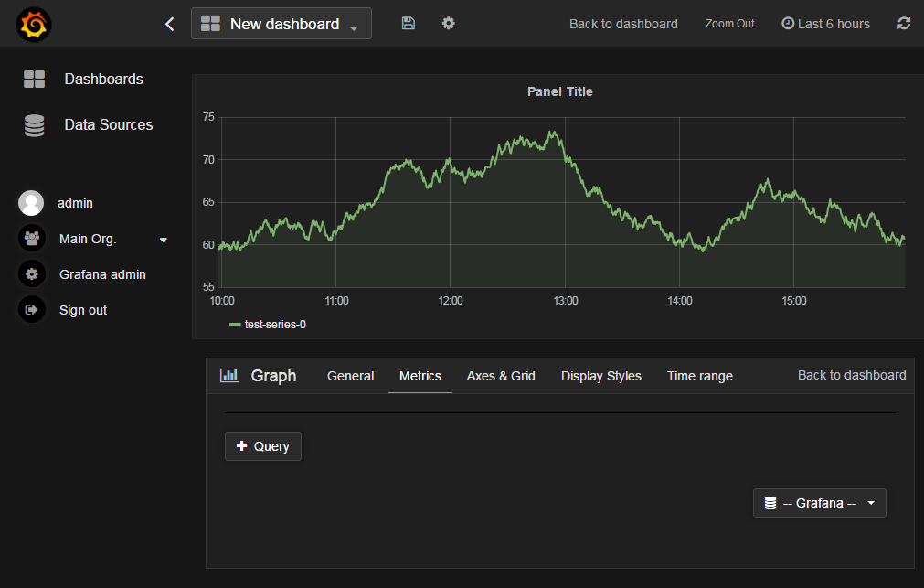
Task: Click Back to dashboard in editor panel
Action: click(x=852, y=375)
